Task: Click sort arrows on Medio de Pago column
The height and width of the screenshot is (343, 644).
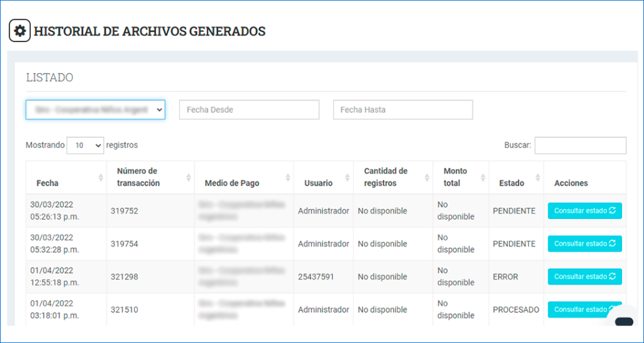Action: 288,177
